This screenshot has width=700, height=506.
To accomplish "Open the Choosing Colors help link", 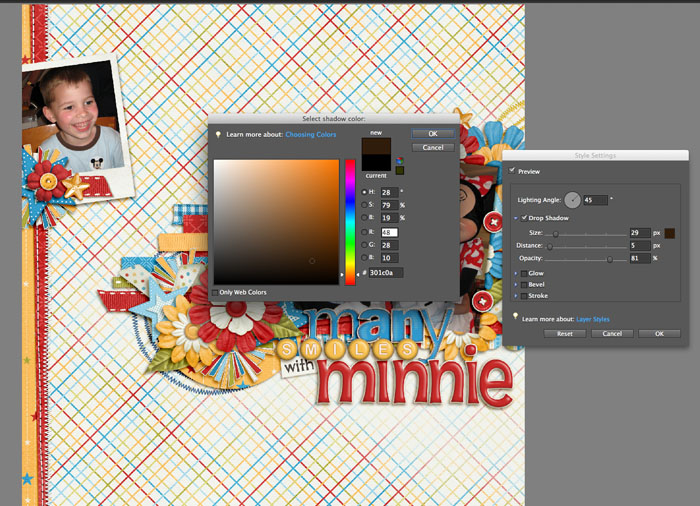I will pos(311,134).
